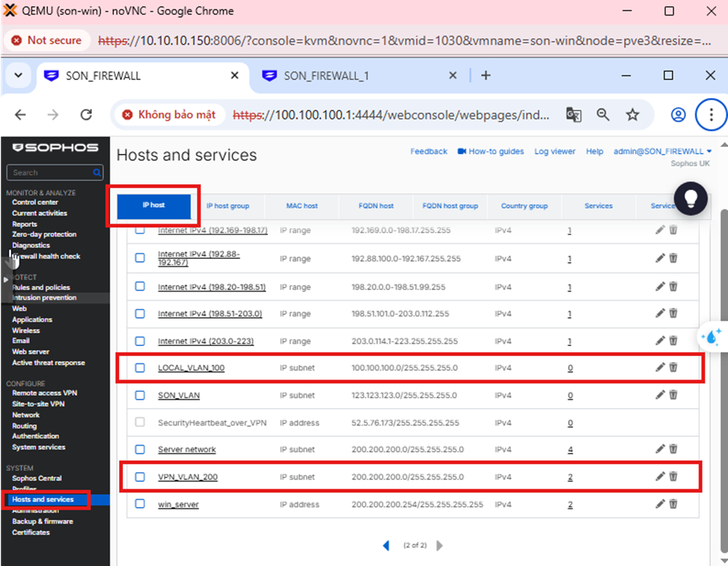Switch to the MAC host tab
The width and height of the screenshot is (728, 566).
(x=302, y=206)
